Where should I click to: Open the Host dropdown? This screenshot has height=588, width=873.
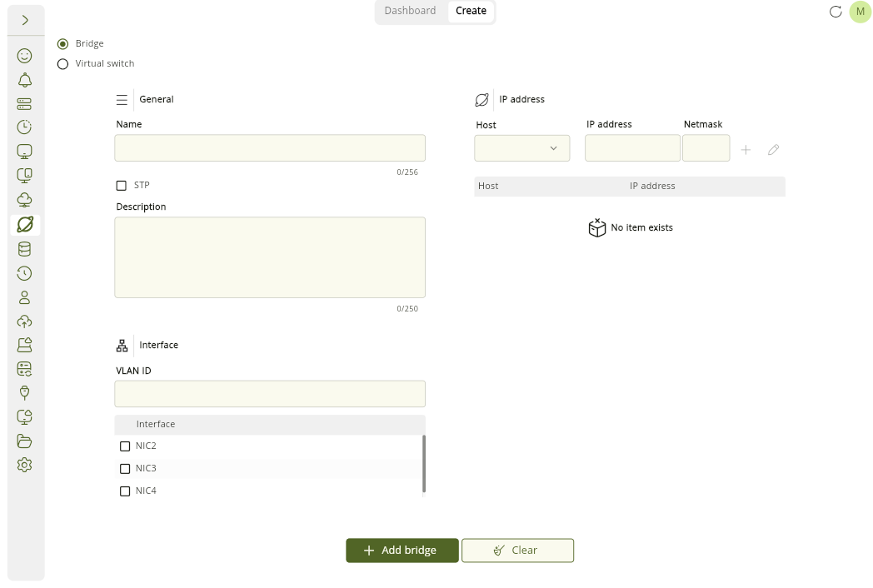pos(522,148)
